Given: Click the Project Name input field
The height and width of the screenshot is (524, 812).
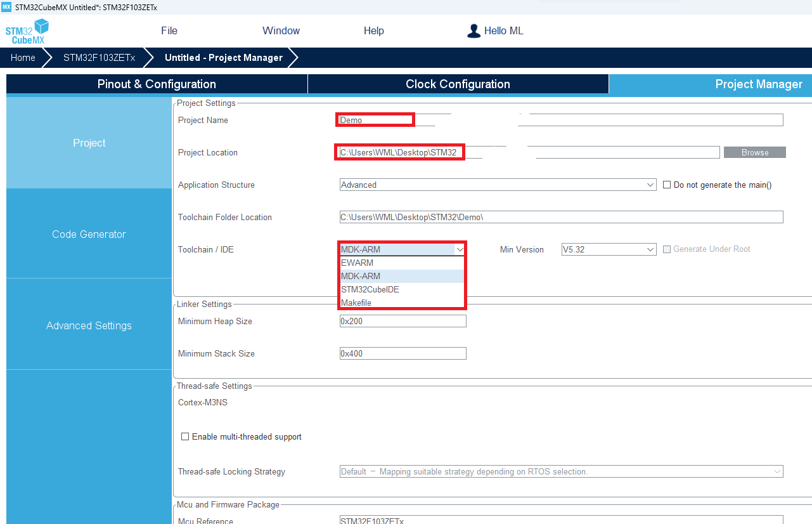Looking at the screenshot, I should [x=561, y=120].
